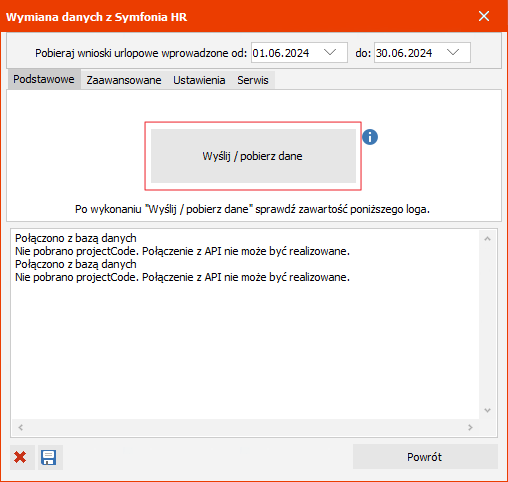The width and height of the screenshot is (508, 482).
Task: Switch to the Zaawansowane tab
Action: coord(124,80)
